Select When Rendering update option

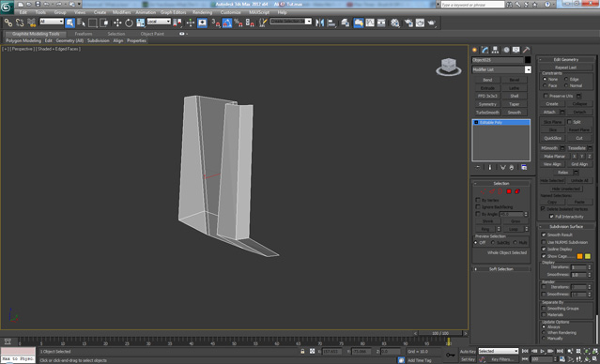tap(544, 333)
